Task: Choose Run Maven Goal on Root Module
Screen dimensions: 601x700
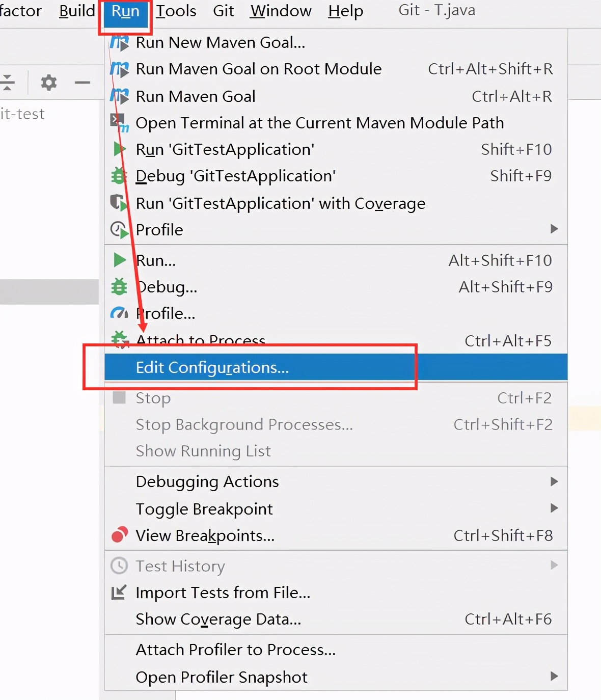Action: point(336,69)
